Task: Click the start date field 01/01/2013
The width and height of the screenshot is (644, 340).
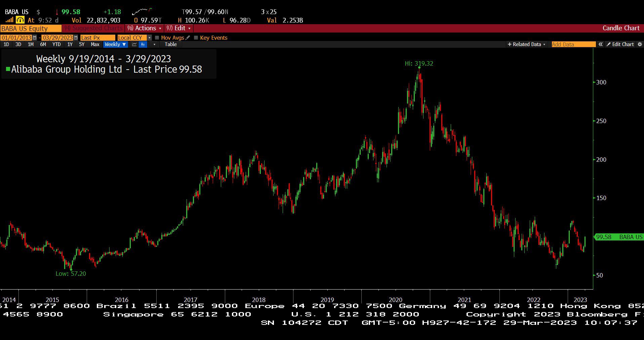Action: coord(16,38)
